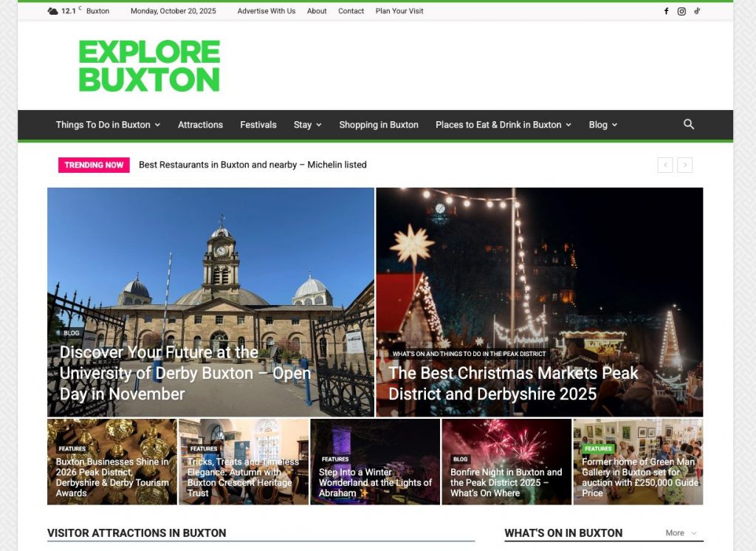Open the Attractions menu item
The width and height of the screenshot is (756, 551).
(200, 125)
